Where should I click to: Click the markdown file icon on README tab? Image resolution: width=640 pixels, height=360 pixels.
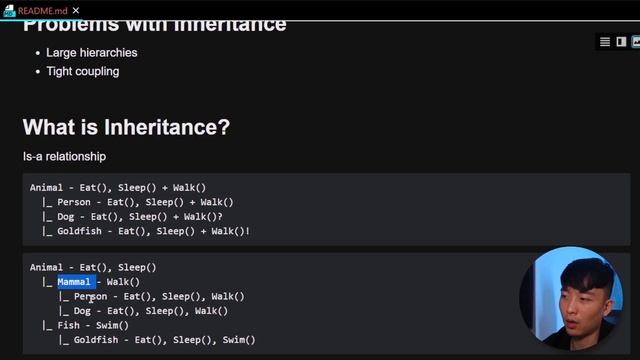(9, 11)
